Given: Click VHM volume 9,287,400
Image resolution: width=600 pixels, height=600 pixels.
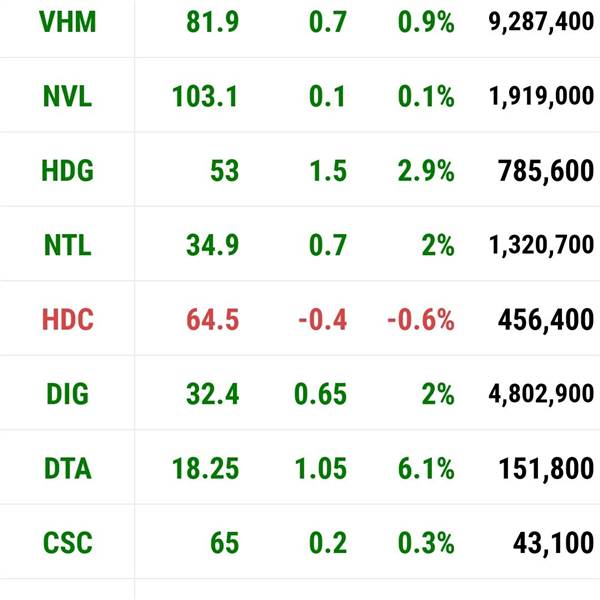Looking at the screenshot, I should pyautogui.click(x=541, y=22).
